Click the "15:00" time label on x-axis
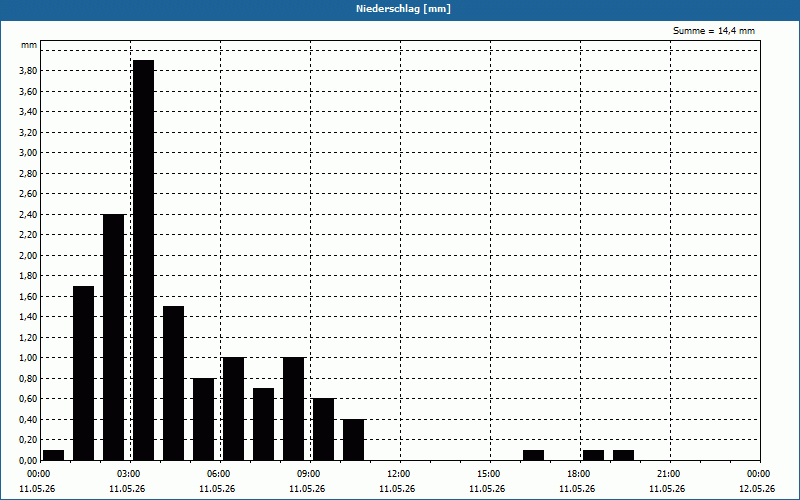Viewport: 800px width, 500px height. [x=490, y=474]
